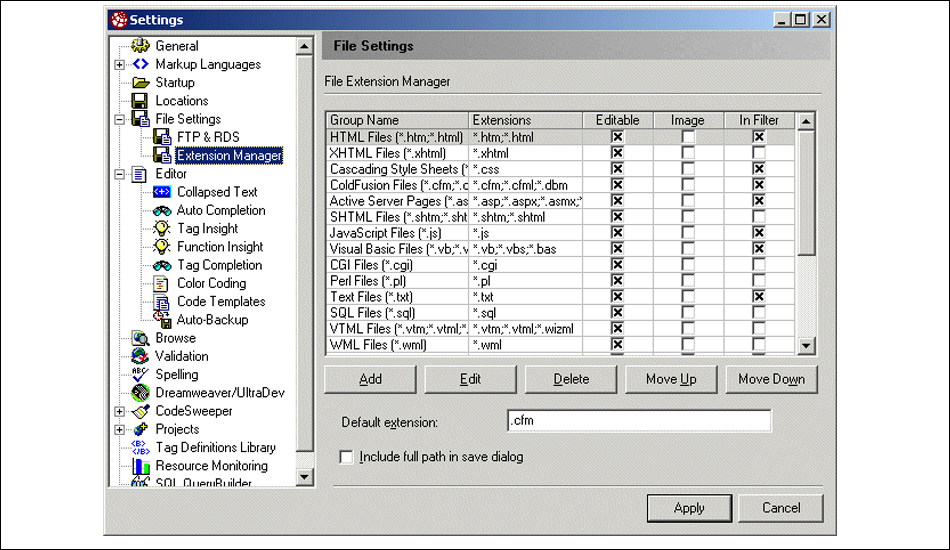Click the Group Name column header

397,120
